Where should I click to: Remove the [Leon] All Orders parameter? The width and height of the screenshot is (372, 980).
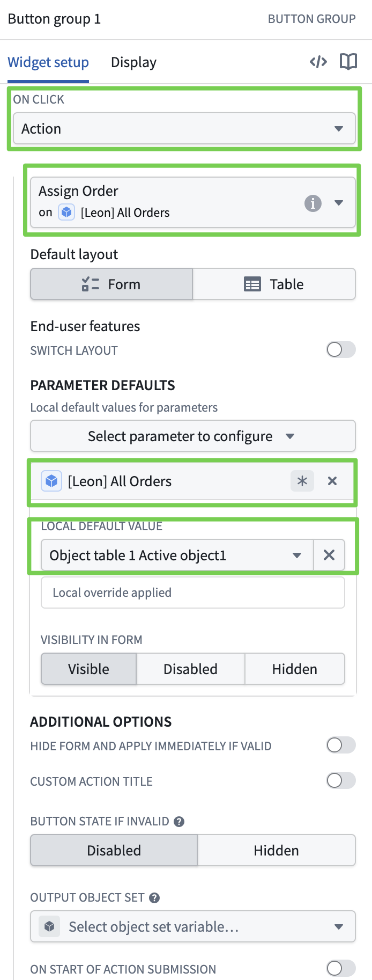tap(332, 481)
